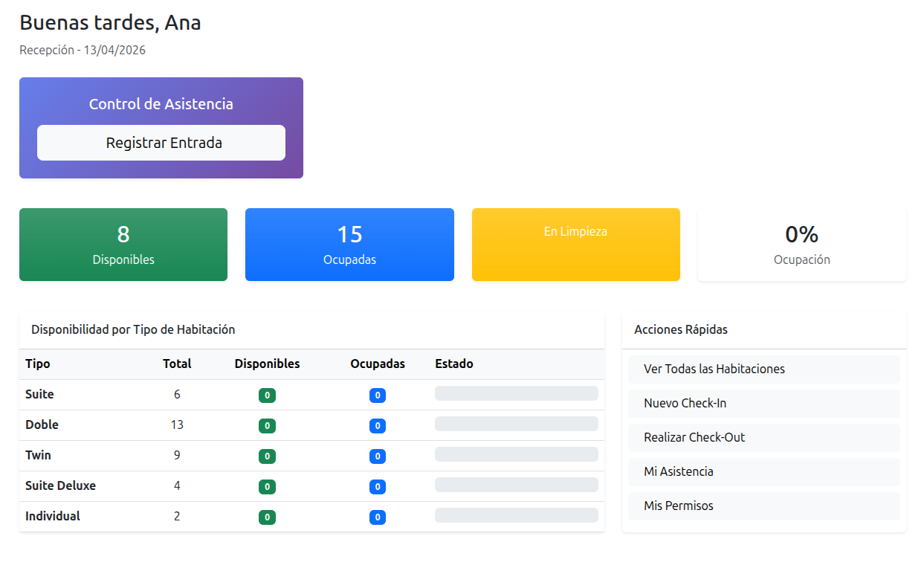Click the Twin status progress bar
Viewport: 924px width, 565px height.
point(516,454)
